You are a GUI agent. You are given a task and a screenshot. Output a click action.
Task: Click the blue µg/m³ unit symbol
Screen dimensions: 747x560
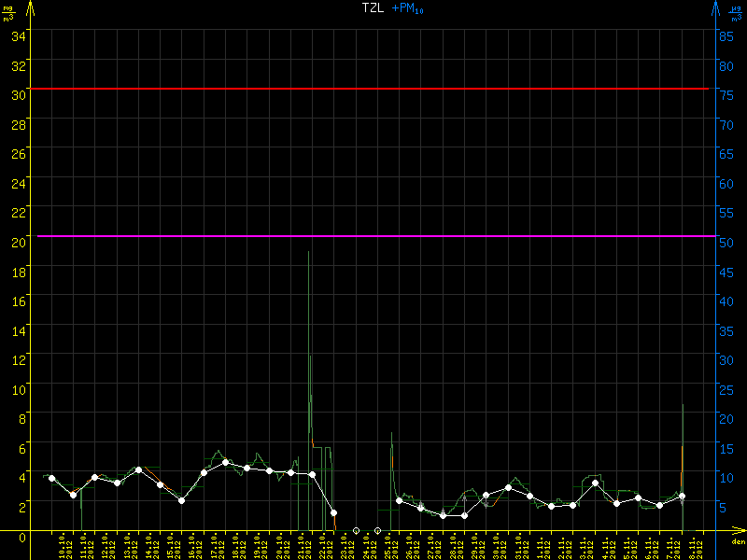click(735, 13)
